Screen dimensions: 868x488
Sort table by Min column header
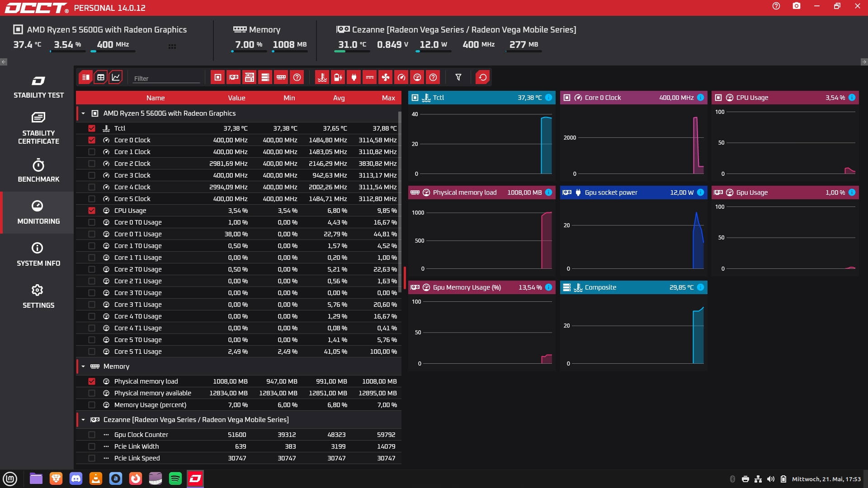coord(289,98)
